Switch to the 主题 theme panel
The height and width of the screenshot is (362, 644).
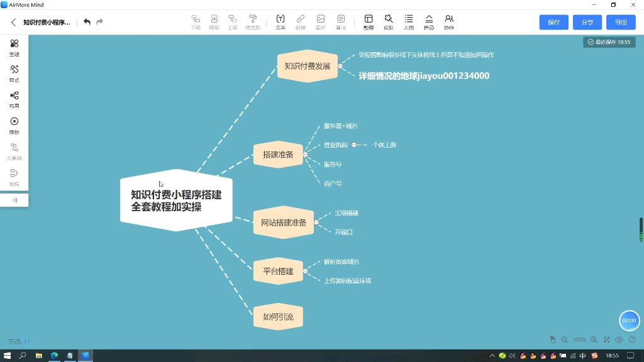point(14,48)
